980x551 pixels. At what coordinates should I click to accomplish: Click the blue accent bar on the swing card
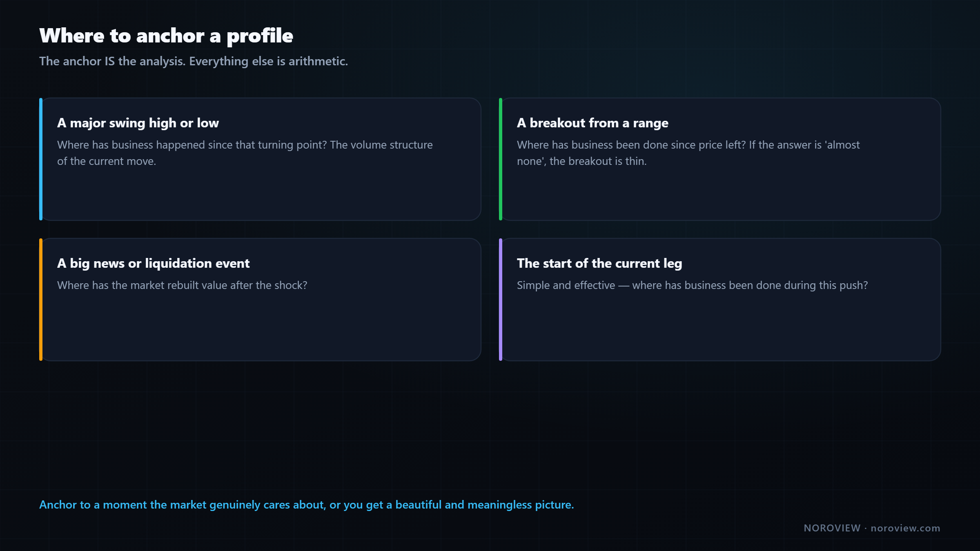point(41,159)
